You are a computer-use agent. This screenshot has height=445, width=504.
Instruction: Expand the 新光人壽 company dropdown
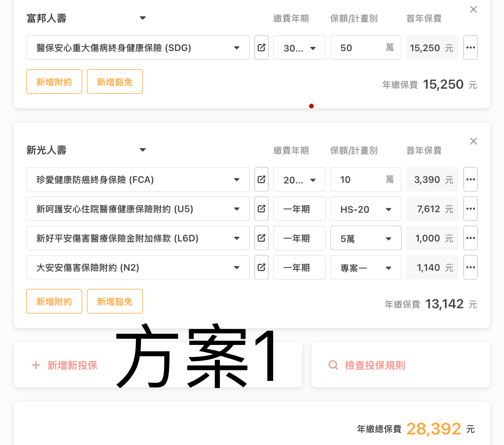pyautogui.click(x=143, y=150)
